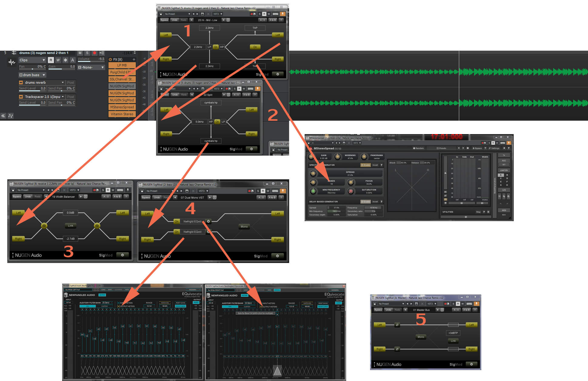This screenshot has height=381, width=588.
Task: Toggle Post button on drums reverb send
Action: pos(71,83)
